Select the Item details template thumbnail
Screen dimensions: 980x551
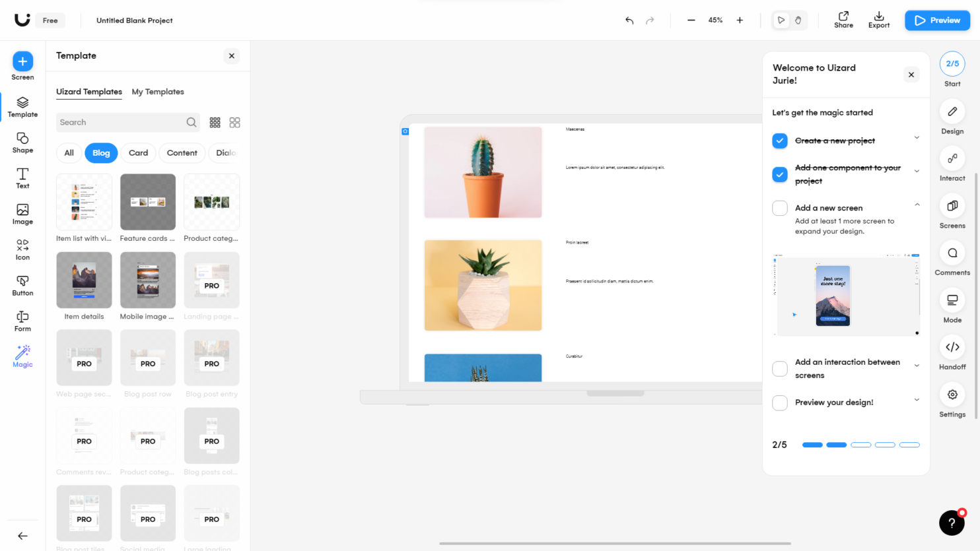[84, 280]
